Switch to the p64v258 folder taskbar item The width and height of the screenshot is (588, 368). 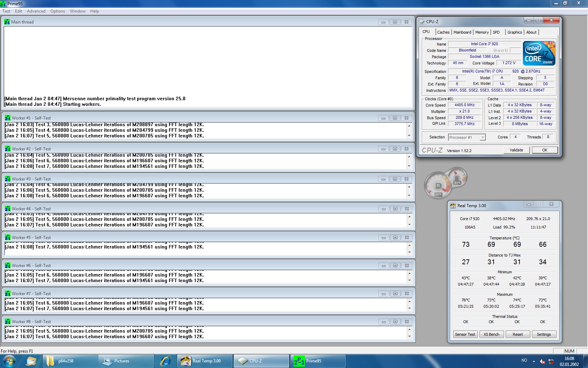click(x=70, y=361)
